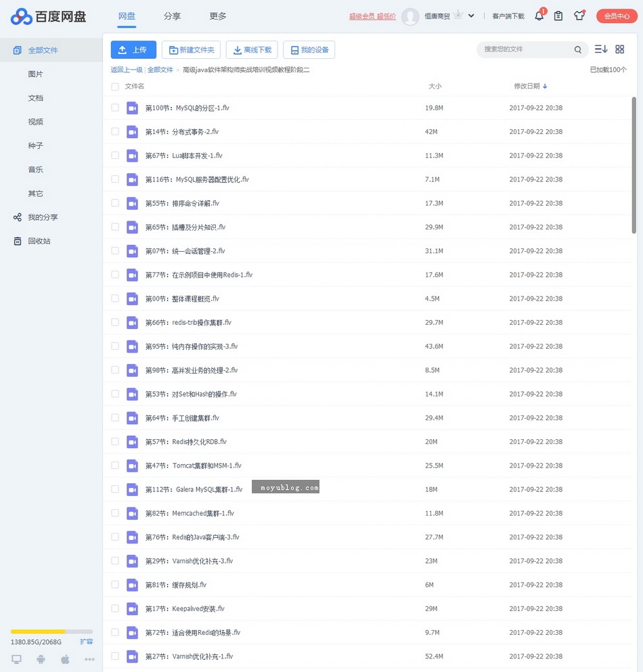Click video icon of 第100节 MySQL的分区-1.flv
This screenshot has width=643, height=672.
click(133, 108)
